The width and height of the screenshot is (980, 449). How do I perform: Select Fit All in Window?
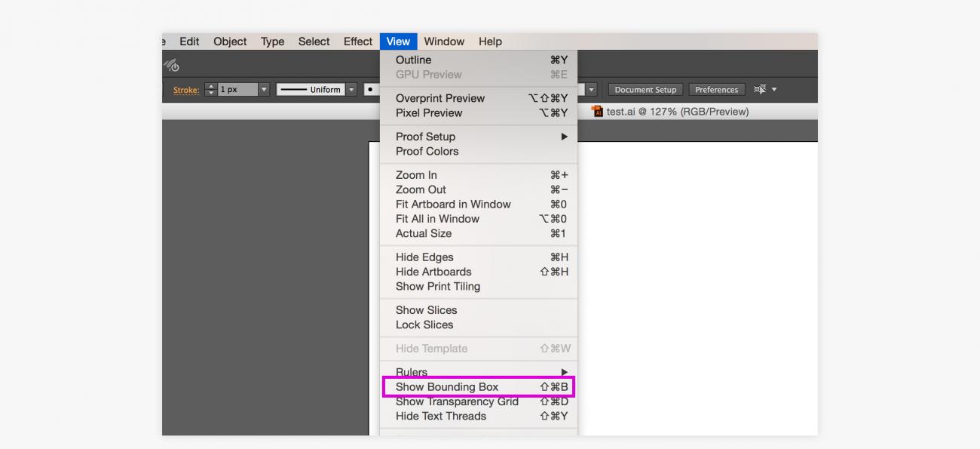click(479, 219)
